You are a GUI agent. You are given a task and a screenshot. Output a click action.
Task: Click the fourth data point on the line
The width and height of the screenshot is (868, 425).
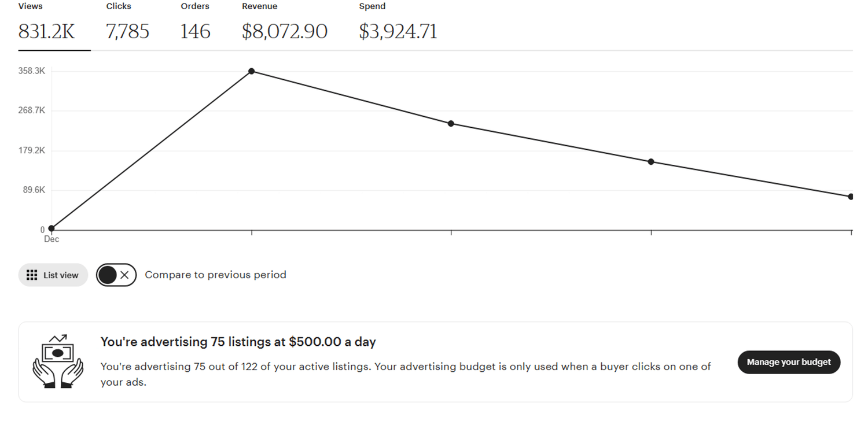(x=651, y=162)
